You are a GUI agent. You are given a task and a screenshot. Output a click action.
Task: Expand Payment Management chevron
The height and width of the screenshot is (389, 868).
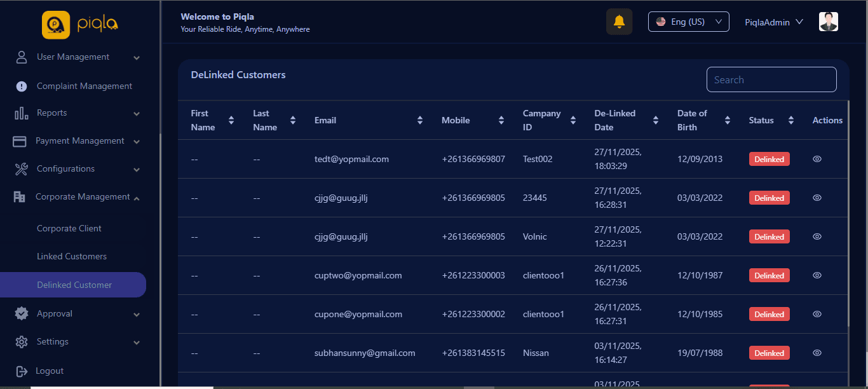pyautogui.click(x=137, y=142)
